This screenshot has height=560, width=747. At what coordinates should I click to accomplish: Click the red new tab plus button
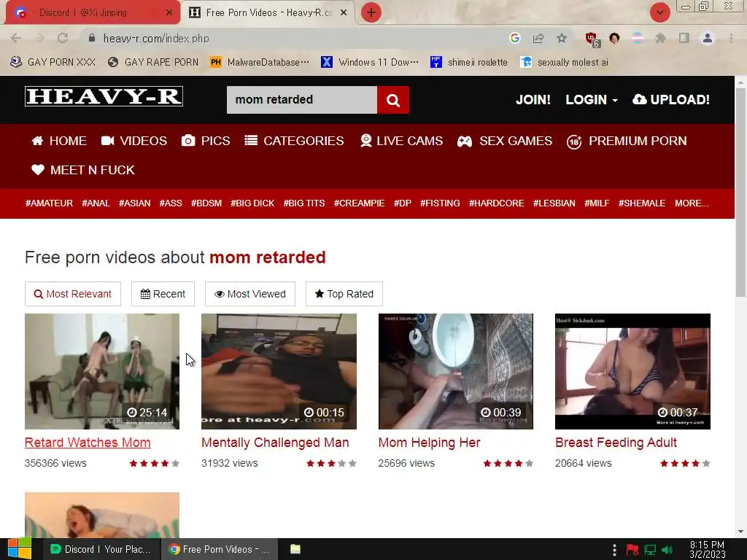371,12
